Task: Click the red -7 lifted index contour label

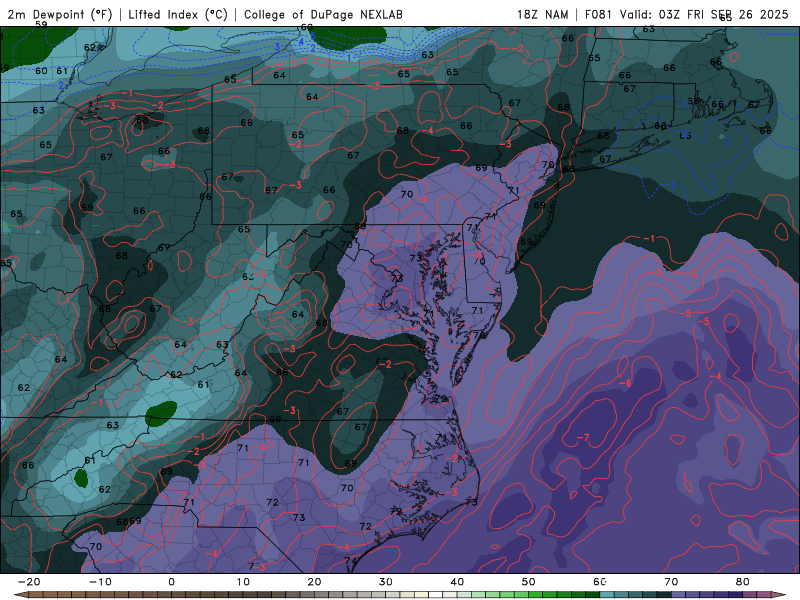Action: pyautogui.click(x=583, y=438)
